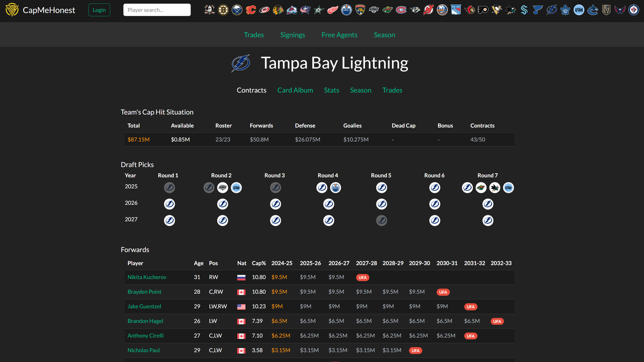Open the Detroit Red Wings logo
The image size is (644, 362).
[333, 10]
